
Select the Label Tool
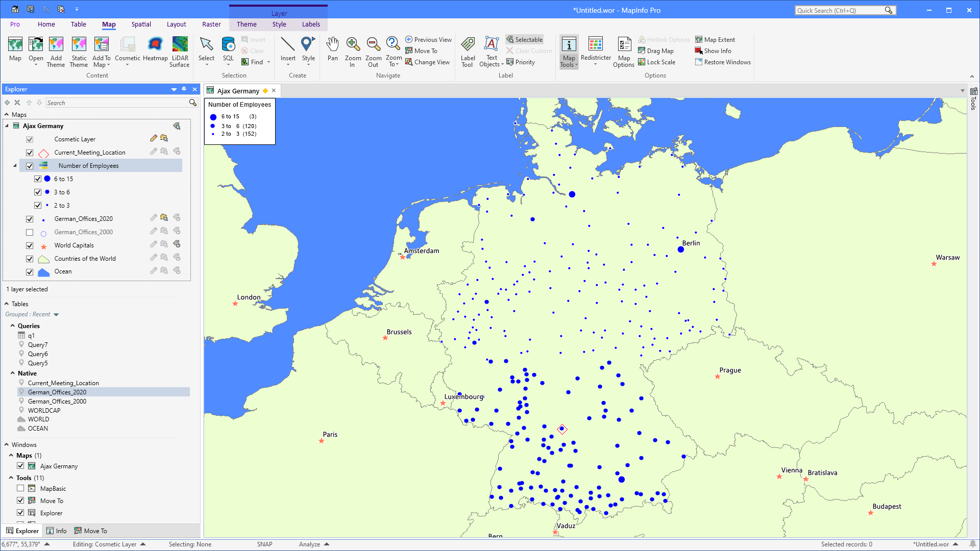tap(468, 51)
